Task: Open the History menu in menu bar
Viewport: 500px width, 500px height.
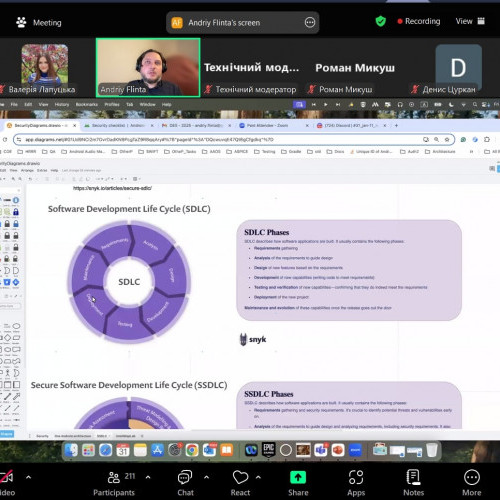Action: pos(62,104)
